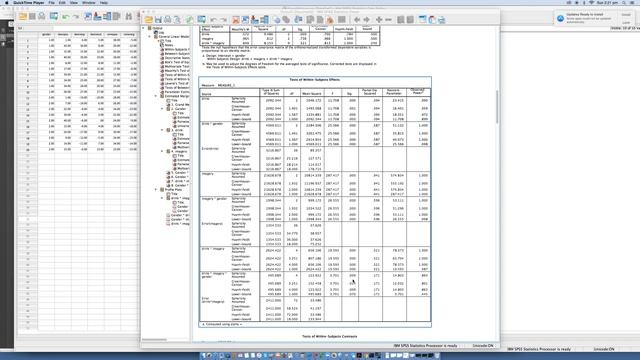Image resolution: width=640 pixels, height=360 pixels.
Task: Horizontal scrollbar under outline pane
Action: point(154,340)
